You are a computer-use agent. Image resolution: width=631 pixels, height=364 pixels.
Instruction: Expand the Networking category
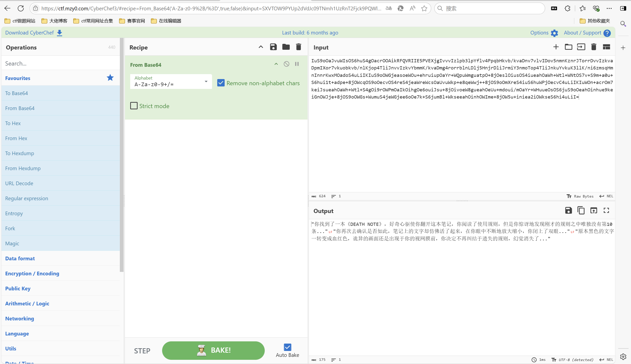click(19, 318)
